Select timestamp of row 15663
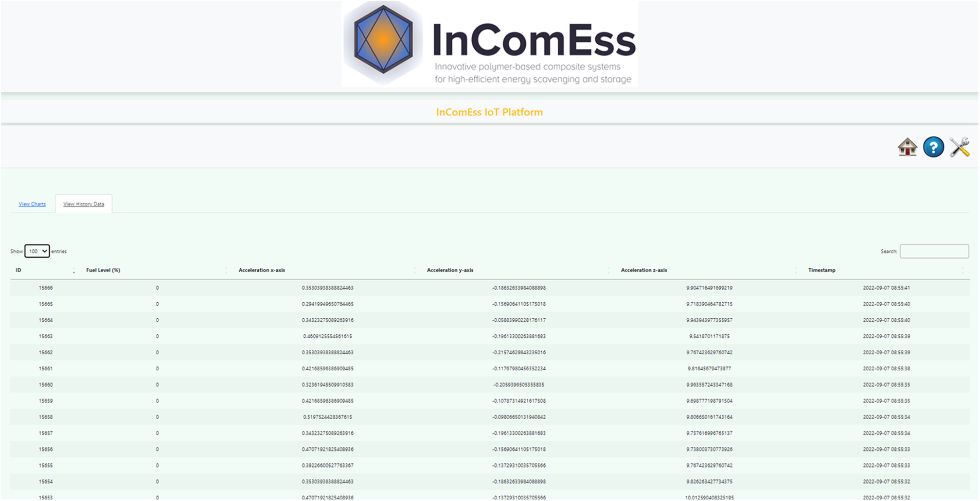Viewport: 980px width, 501px height. 886,336
